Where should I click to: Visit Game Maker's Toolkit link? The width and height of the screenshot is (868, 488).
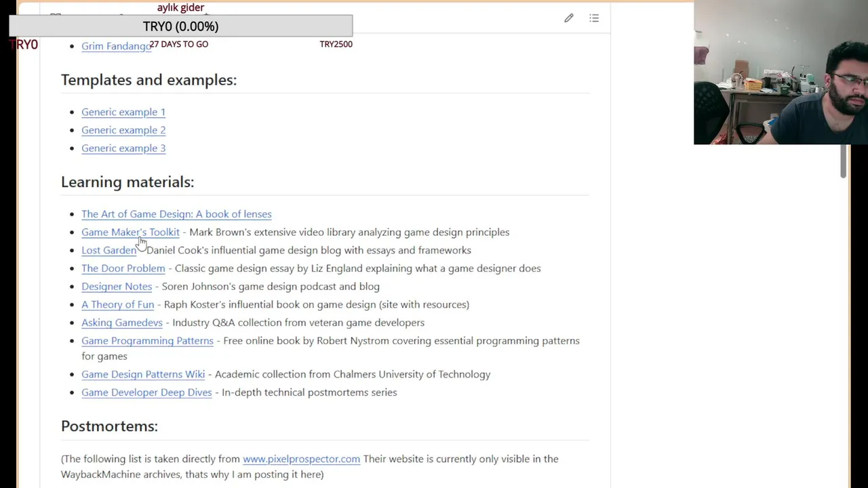[x=130, y=232]
